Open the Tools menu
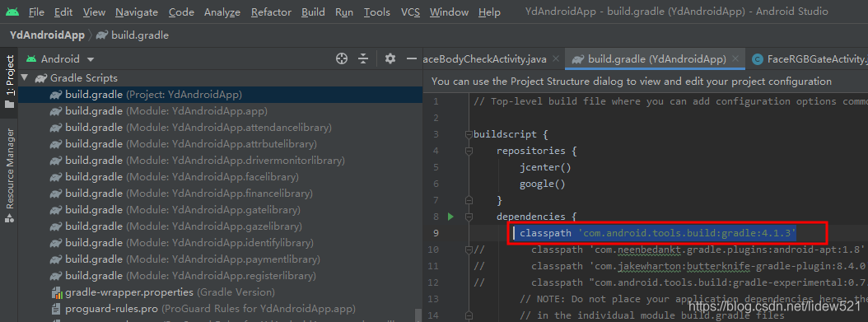 tap(377, 12)
